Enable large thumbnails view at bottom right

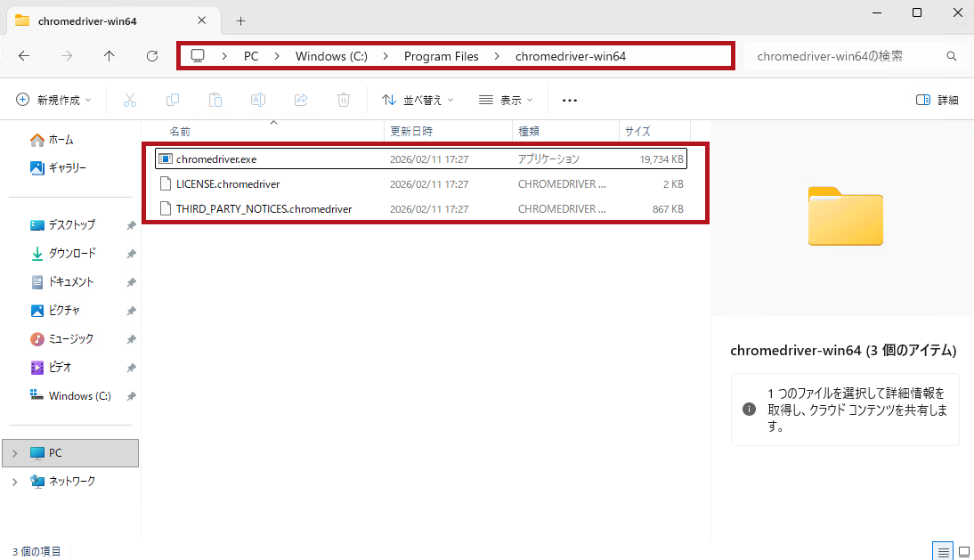coord(963,550)
